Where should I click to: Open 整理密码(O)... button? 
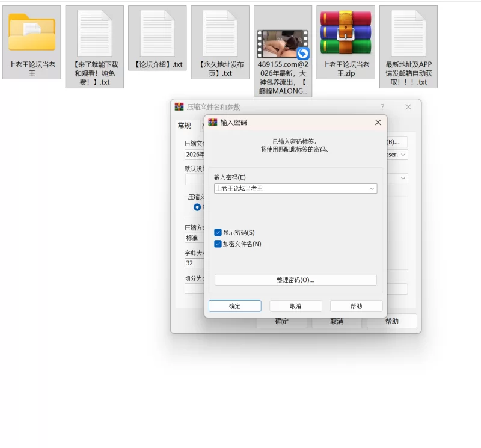point(296,280)
